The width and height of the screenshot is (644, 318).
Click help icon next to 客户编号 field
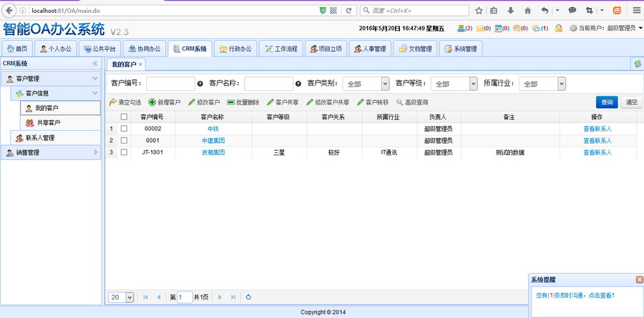(200, 84)
